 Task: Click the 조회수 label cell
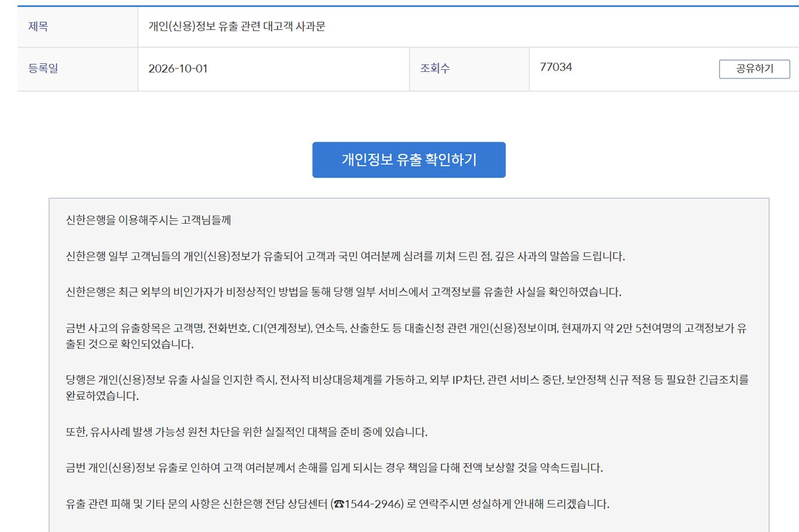(469, 69)
